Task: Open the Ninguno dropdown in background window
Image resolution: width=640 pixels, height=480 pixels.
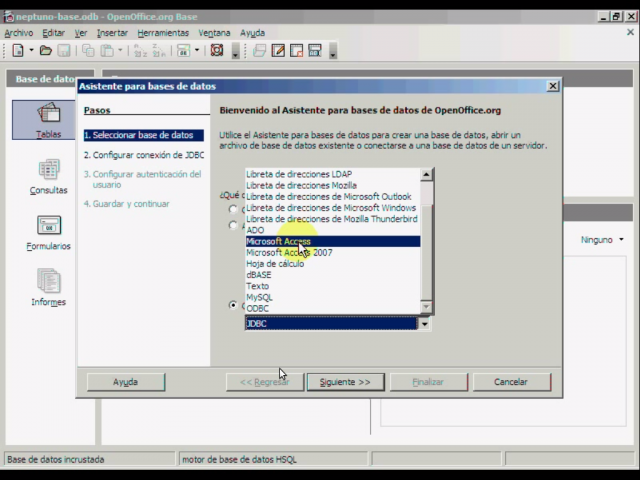Action: pos(602,240)
